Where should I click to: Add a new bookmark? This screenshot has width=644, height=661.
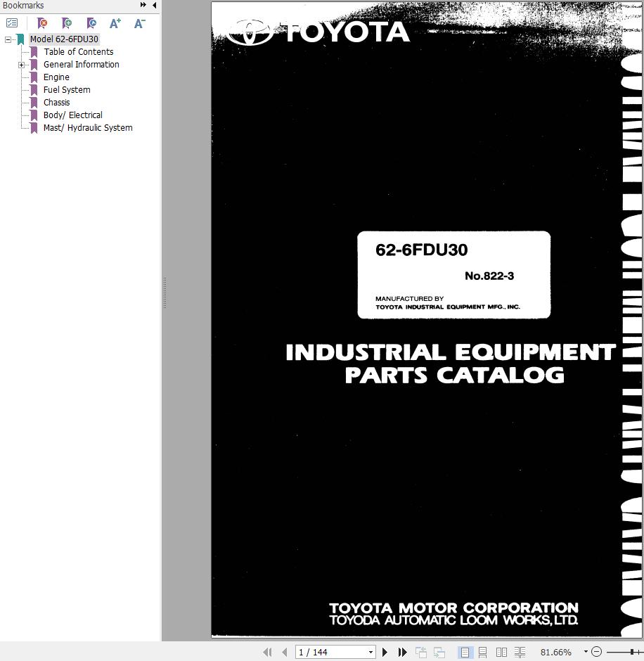(67, 23)
